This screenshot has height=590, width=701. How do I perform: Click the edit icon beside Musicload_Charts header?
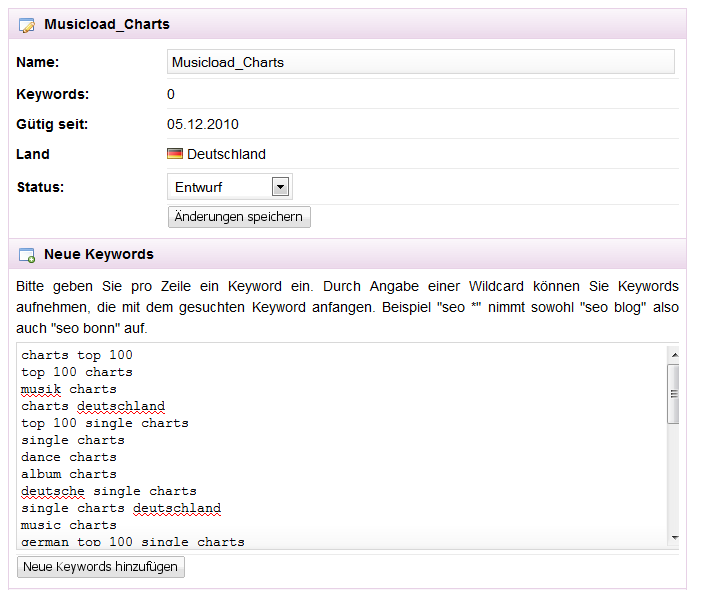pyautogui.click(x=27, y=25)
